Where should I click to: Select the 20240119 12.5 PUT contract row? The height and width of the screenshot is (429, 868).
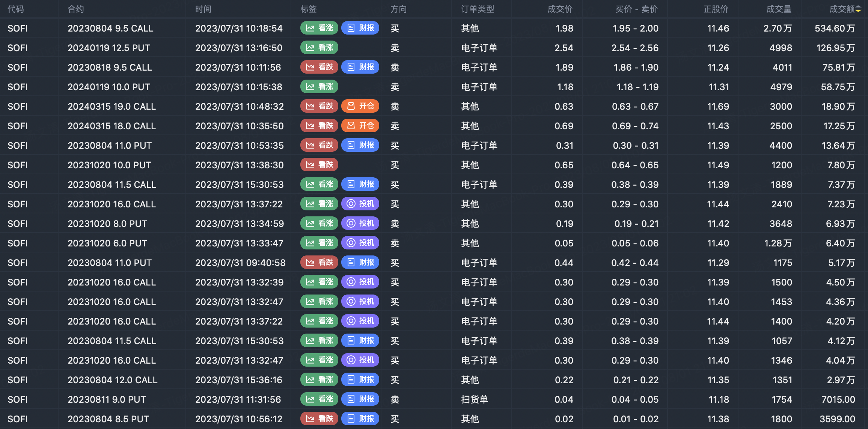point(109,48)
